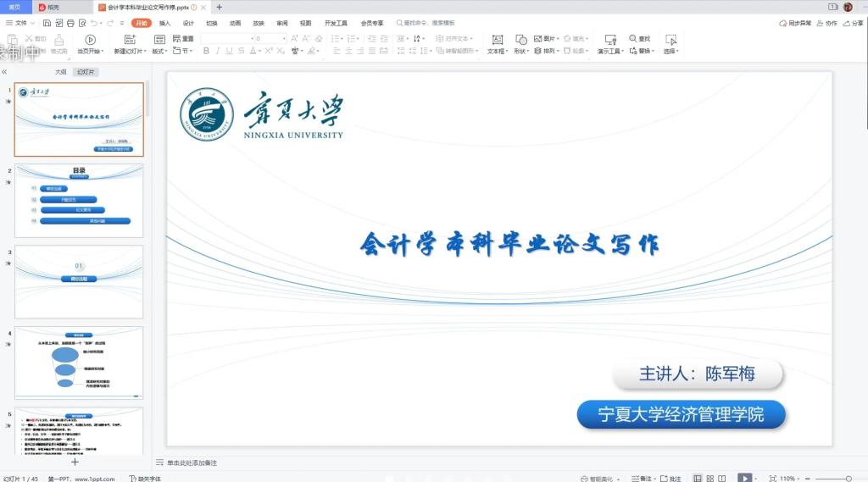Screen dimensions: 868x482
Task: Click add slide plus below thumbnails
Action: click(x=75, y=462)
